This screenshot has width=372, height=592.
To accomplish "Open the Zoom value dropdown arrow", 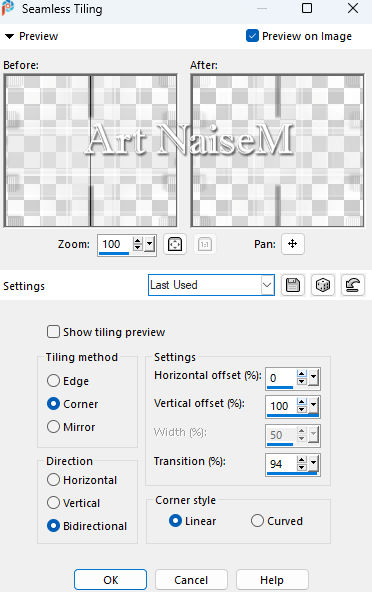I will 150,244.
